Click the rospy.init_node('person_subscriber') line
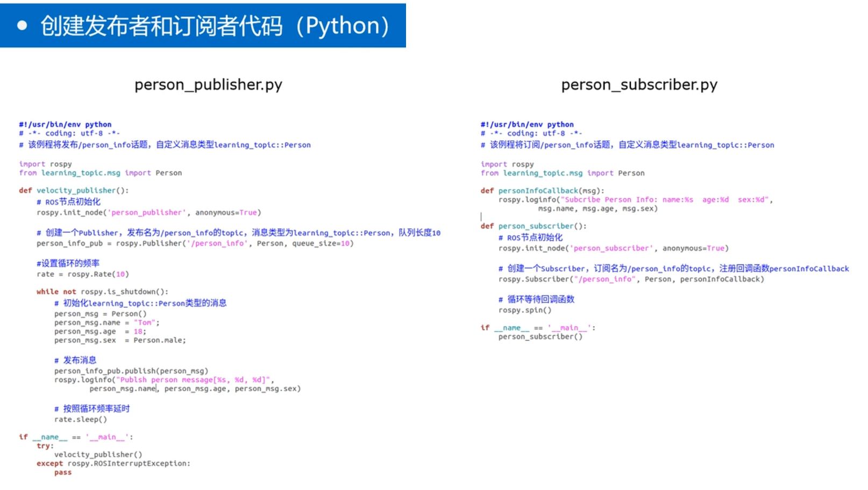Viewport: 868px width, 490px height. pyautogui.click(x=614, y=248)
